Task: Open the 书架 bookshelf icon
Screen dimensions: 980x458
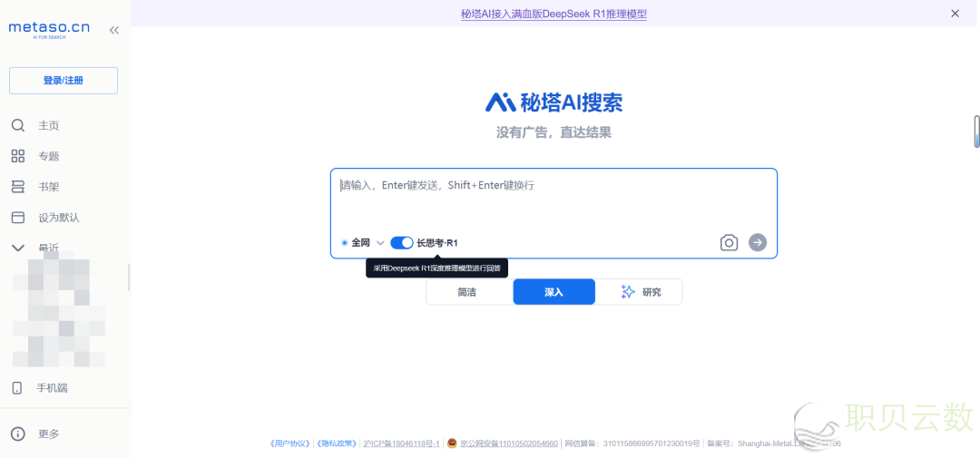Action: (17, 187)
